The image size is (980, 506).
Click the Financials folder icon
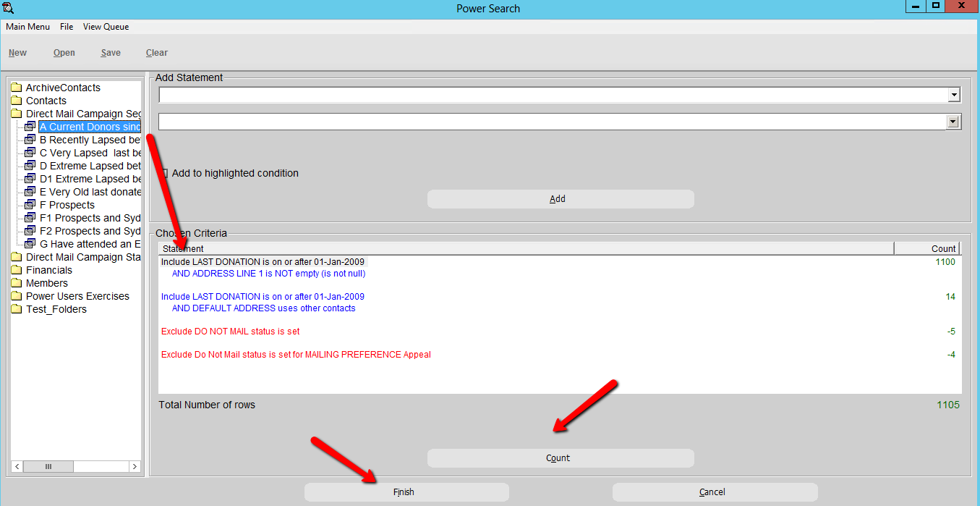(16, 270)
